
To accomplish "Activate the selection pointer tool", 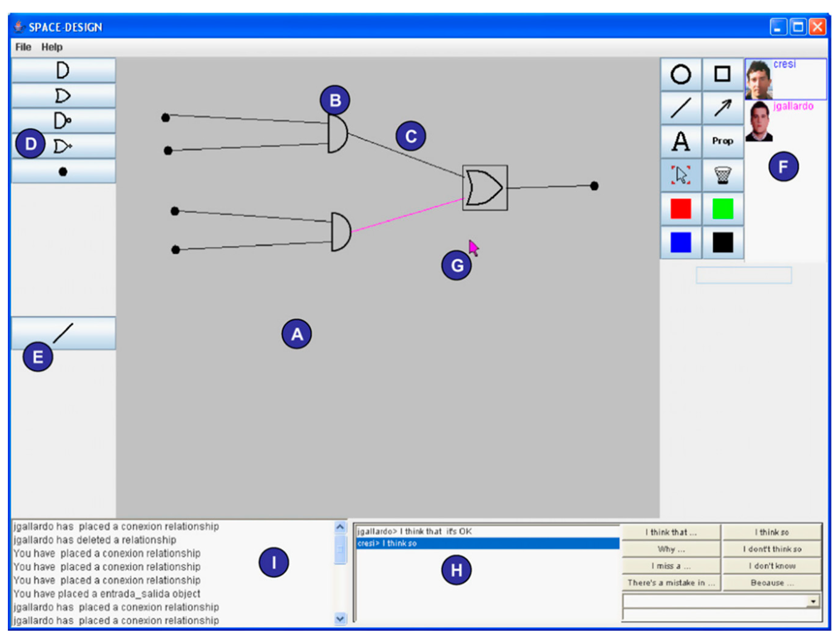I will coord(680,175).
